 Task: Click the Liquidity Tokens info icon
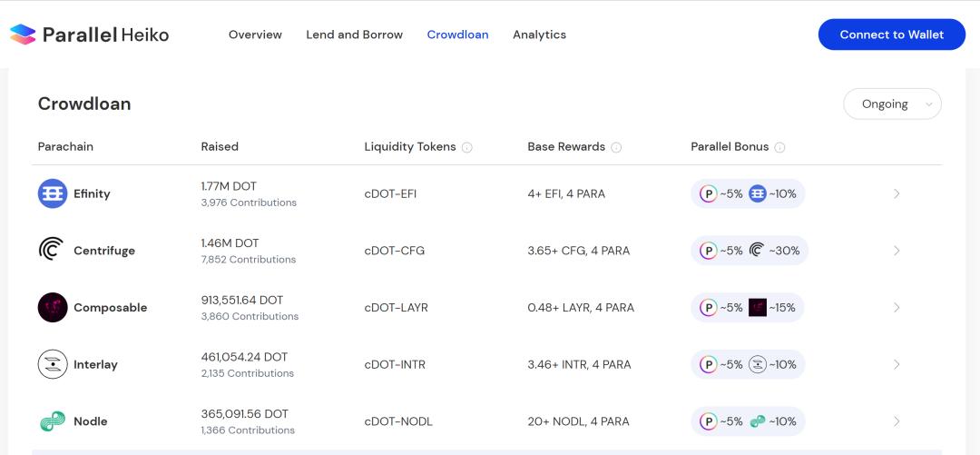(467, 147)
